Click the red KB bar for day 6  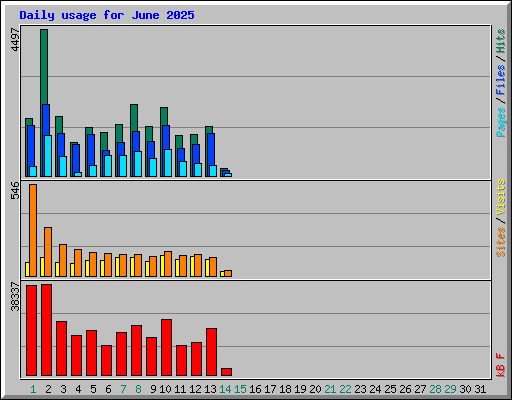tap(107, 361)
